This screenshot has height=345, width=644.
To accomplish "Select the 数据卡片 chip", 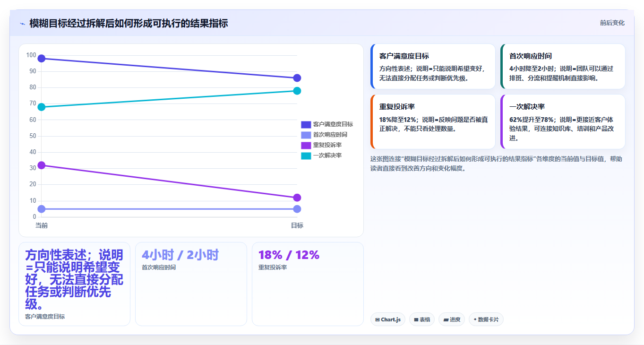I will (486, 319).
